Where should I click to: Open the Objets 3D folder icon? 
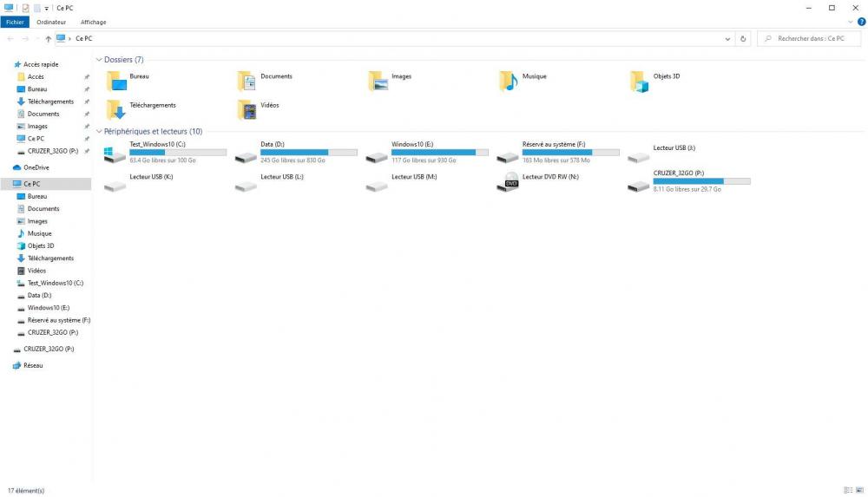640,82
